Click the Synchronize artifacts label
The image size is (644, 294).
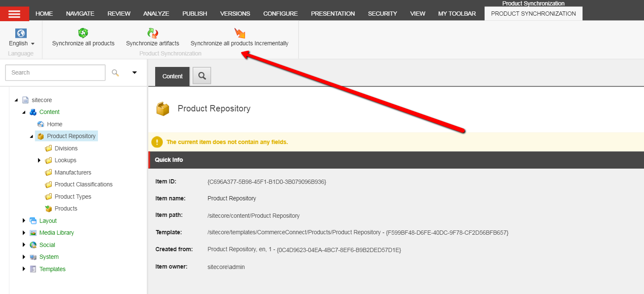tap(153, 43)
